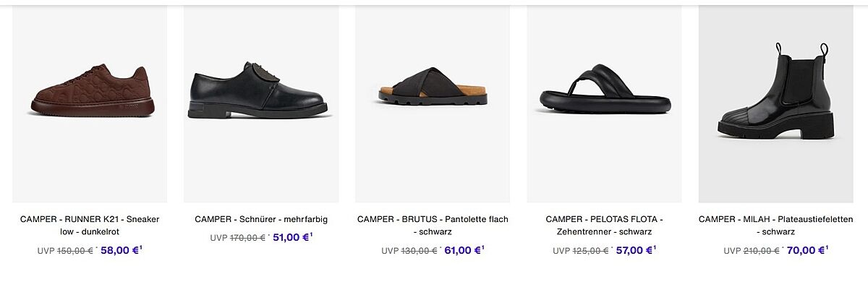868x295 pixels.
Task: Open the BRUTUS crossed-strap sandal image
Action: coord(433,87)
